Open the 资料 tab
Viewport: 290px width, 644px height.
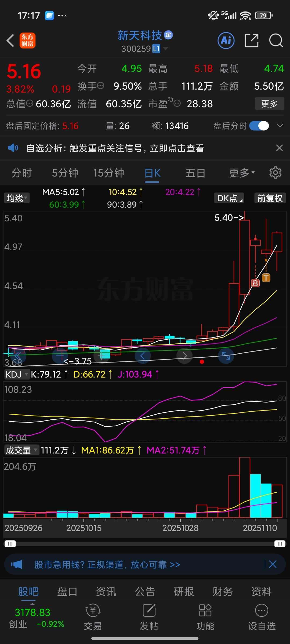pyautogui.click(x=262, y=591)
